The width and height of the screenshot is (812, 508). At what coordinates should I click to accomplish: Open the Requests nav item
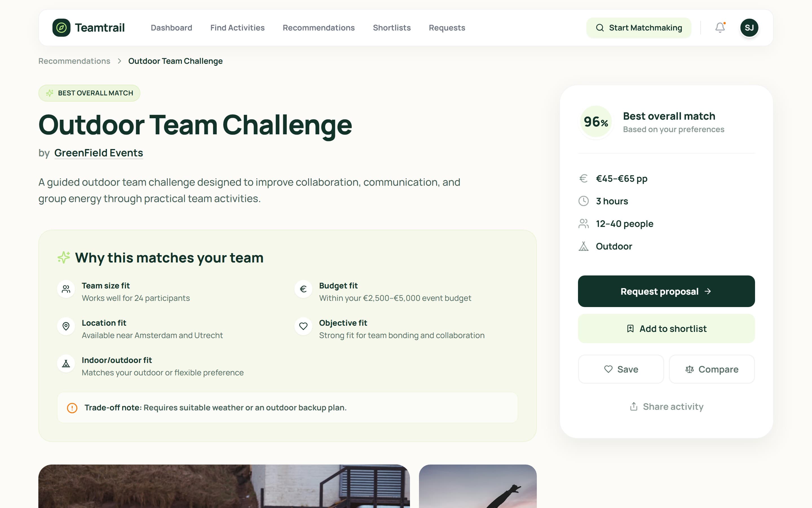pos(447,28)
